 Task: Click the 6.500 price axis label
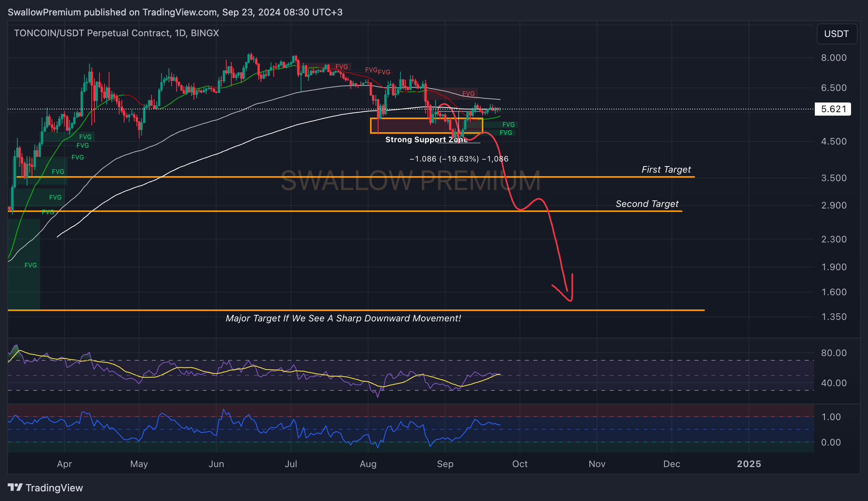point(834,88)
